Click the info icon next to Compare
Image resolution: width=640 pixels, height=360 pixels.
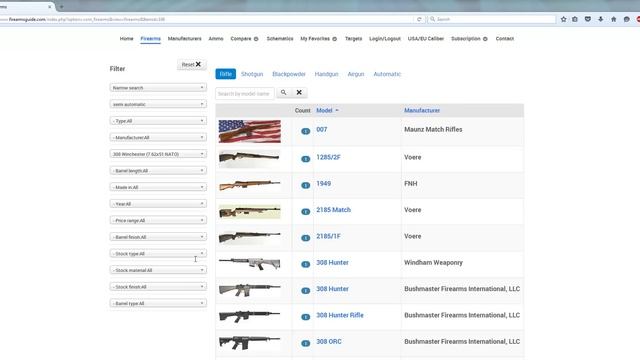256,39
